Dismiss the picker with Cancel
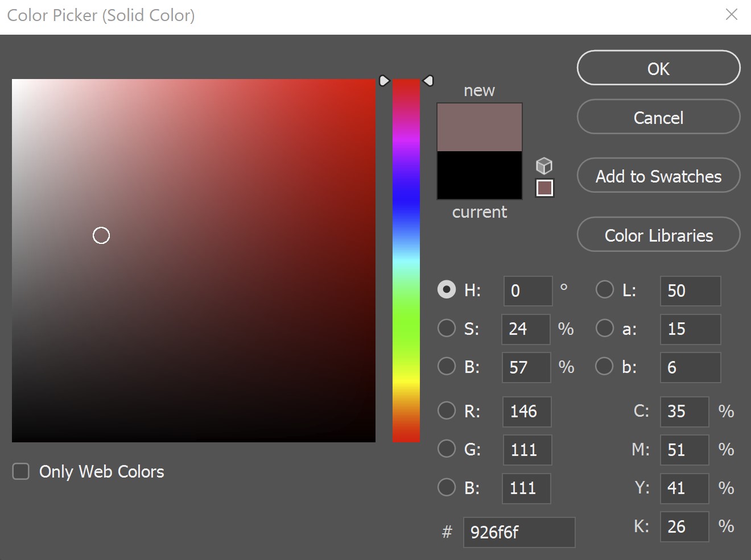 pyautogui.click(x=658, y=117)
